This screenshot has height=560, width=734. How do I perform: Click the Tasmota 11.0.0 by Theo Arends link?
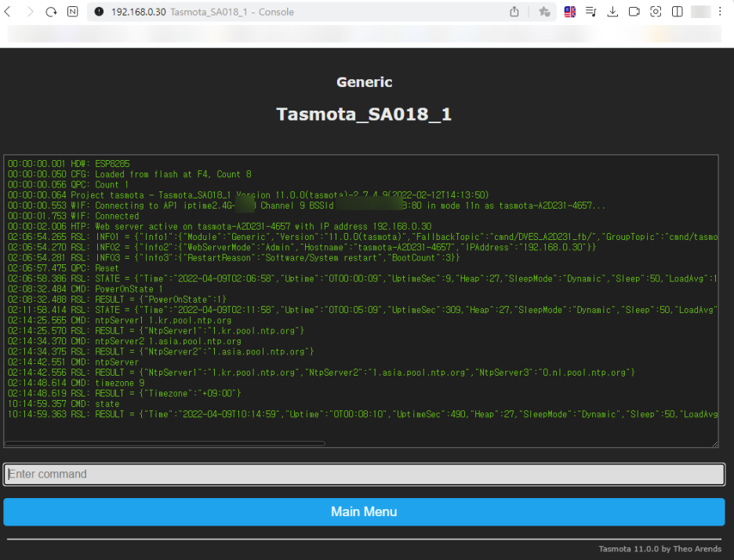[660, 549]
